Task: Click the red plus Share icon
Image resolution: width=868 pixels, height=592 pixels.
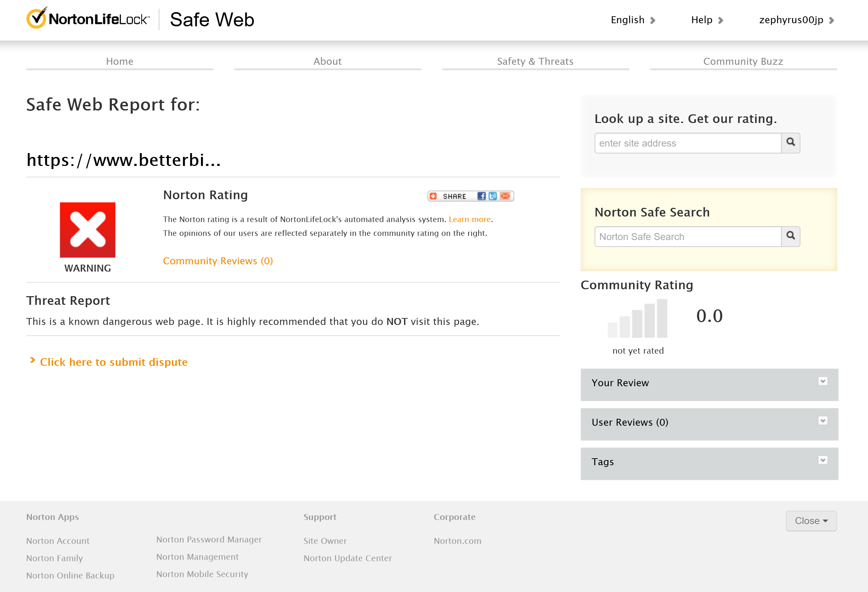Action: pos(433,196)
